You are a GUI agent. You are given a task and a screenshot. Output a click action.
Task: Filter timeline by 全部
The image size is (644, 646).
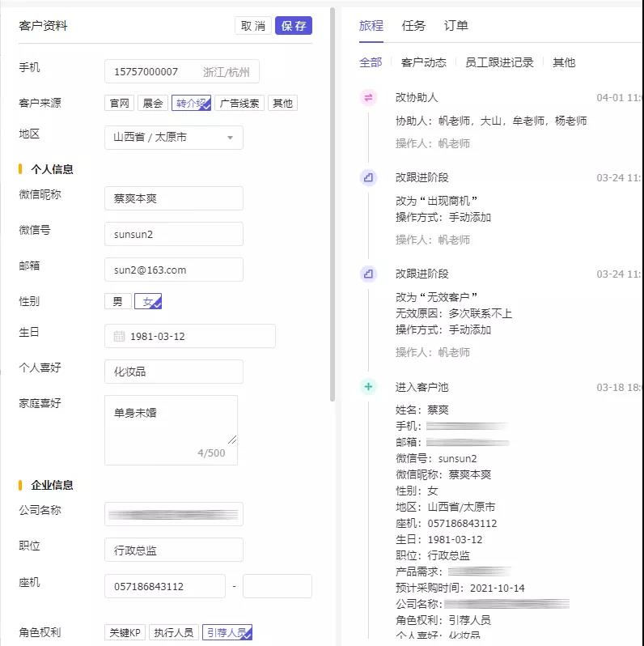371,62
